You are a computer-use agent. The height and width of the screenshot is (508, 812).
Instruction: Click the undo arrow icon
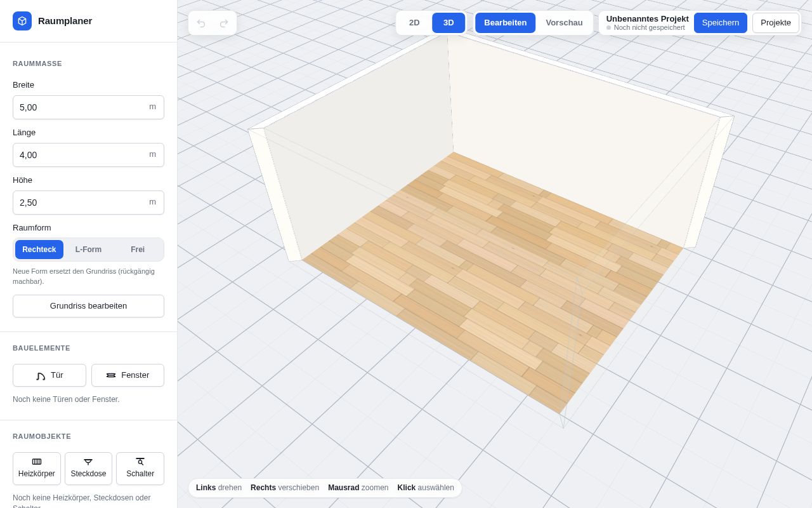pos(201,23)
